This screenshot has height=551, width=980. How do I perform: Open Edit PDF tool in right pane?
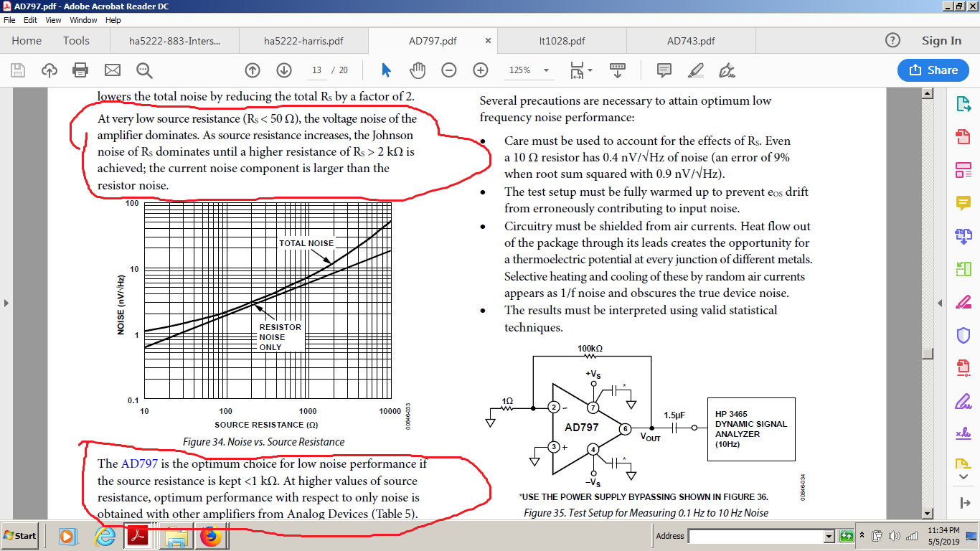[x=963, y=170]
